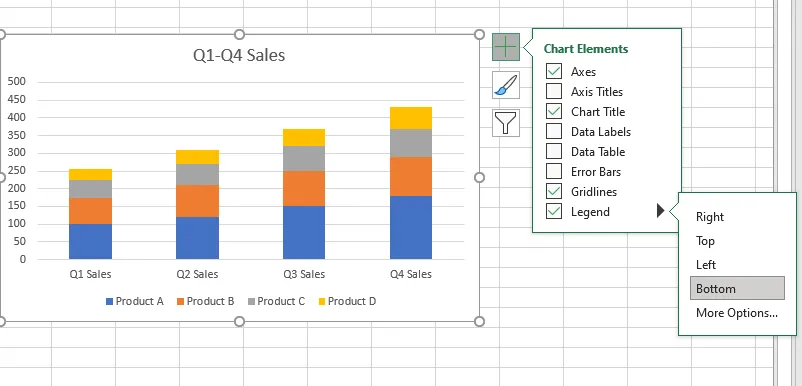Expand the Legend submenu arrow
Screen dimensions: 802x386
(x=661, y=211)
